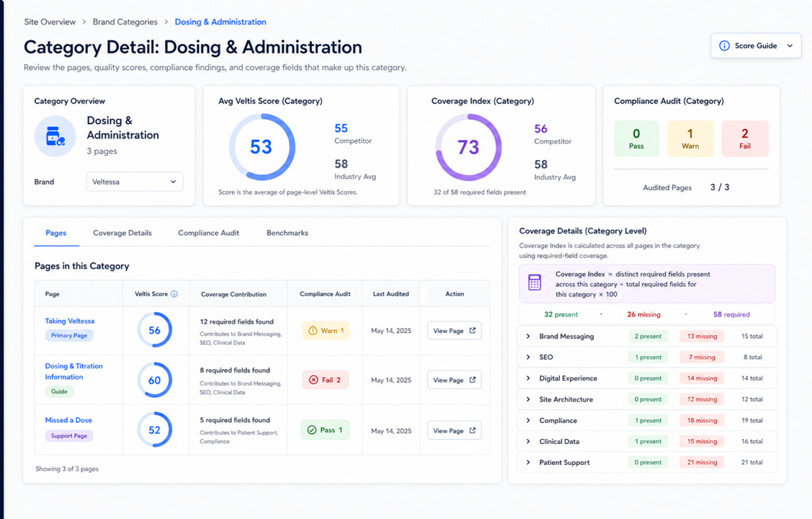Click the 13 missing badge for Brand Messaging
This screenshot has width=812, height=519.
point(702,336)
